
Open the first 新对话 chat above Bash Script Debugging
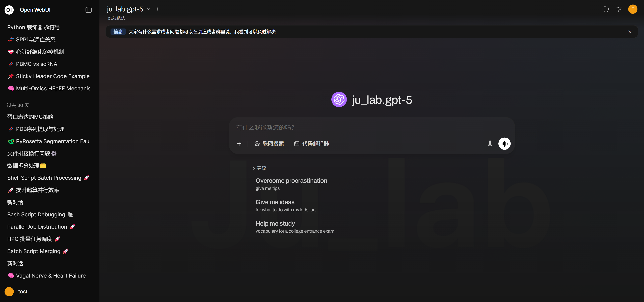(49, 202)
